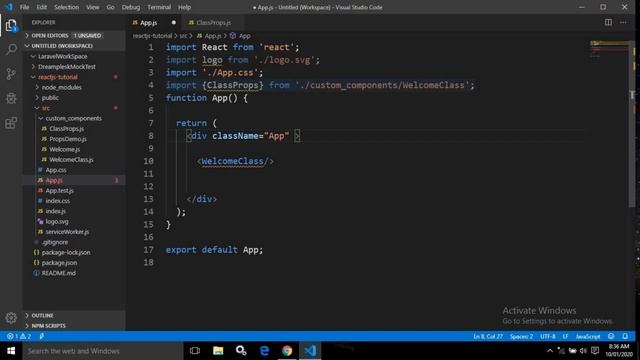Viewport: 640px width, 360px height.
Task: Open the Search view in activity bar
Action: coord(11,49)
